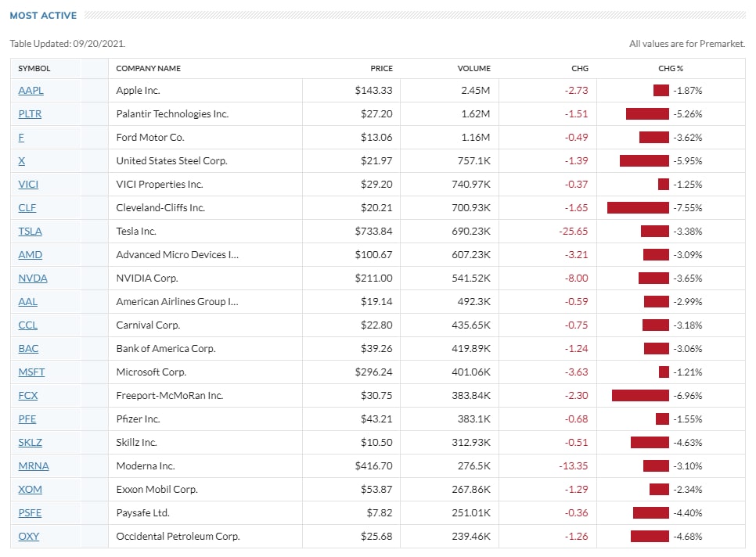The width and height of the screenshot is (756, 557).
Task: Open the OXY symbol link
Action: [29, 537]
